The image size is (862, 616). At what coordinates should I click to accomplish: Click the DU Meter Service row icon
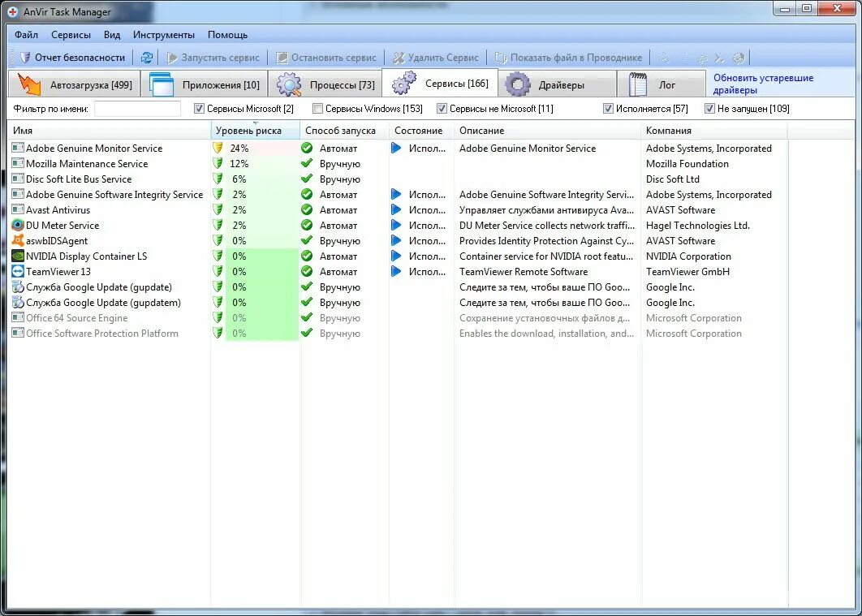click(x=18, y=226)
